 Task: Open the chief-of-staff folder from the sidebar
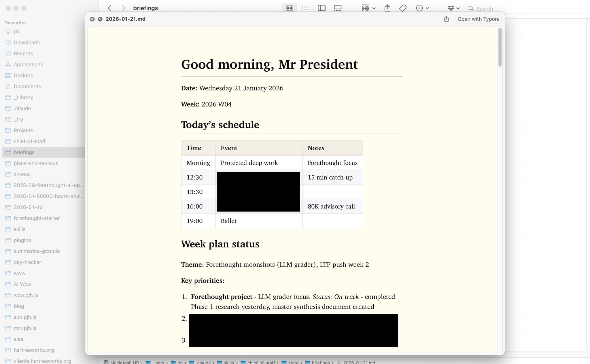tap(29, 141)
